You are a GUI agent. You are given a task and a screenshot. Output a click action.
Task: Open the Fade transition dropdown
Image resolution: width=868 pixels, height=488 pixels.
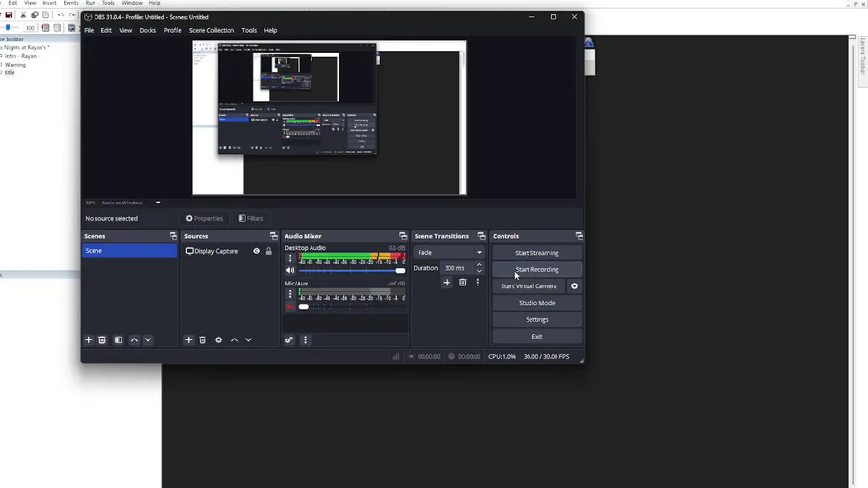(448, 253)
